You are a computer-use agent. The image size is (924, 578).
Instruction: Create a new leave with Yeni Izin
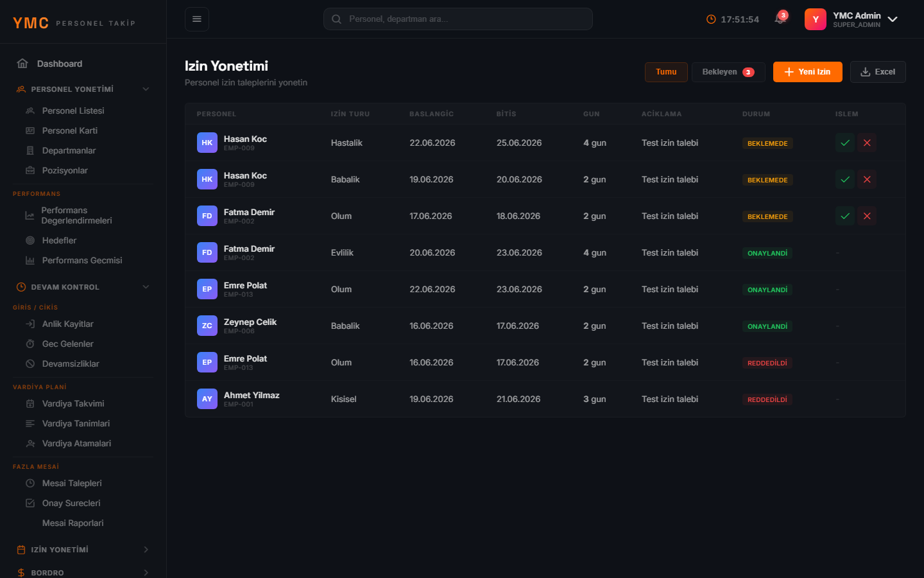(807, 72)
